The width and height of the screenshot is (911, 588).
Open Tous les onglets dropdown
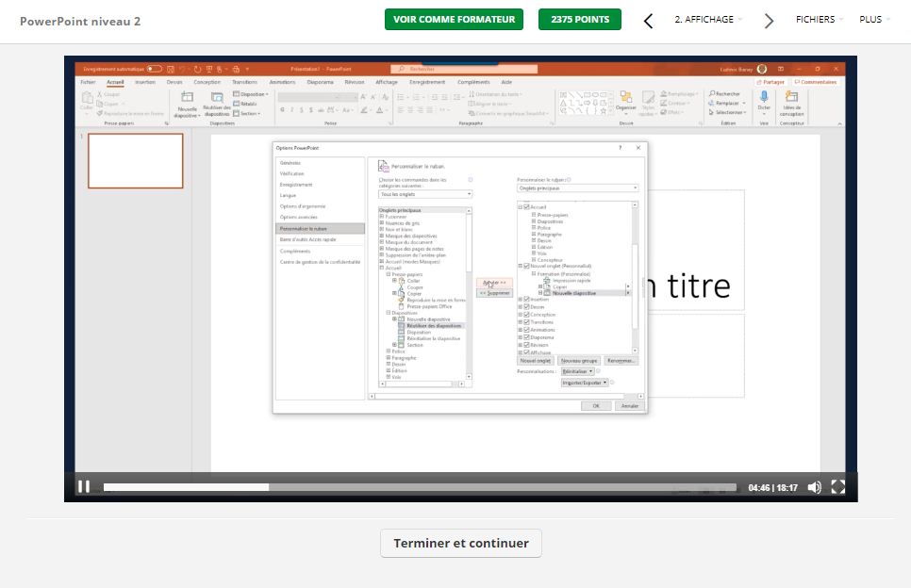(424, 194)
